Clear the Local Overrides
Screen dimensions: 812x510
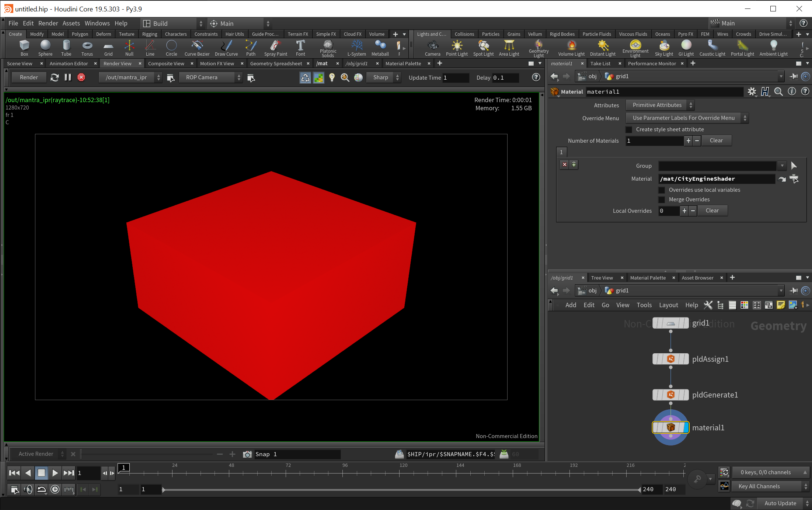[x=712, y=211]
